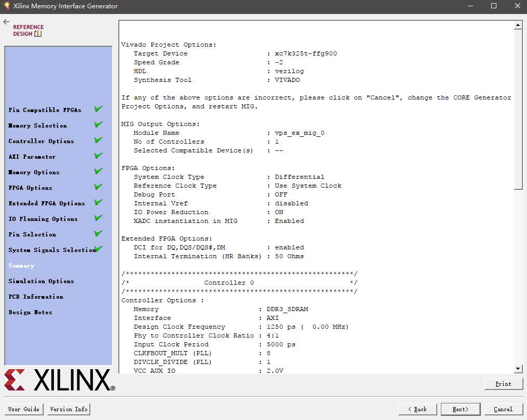Viewport: 527px width, 420px height.
Task: Select the AXI Parameter step
Action: (x=32, y=157)
